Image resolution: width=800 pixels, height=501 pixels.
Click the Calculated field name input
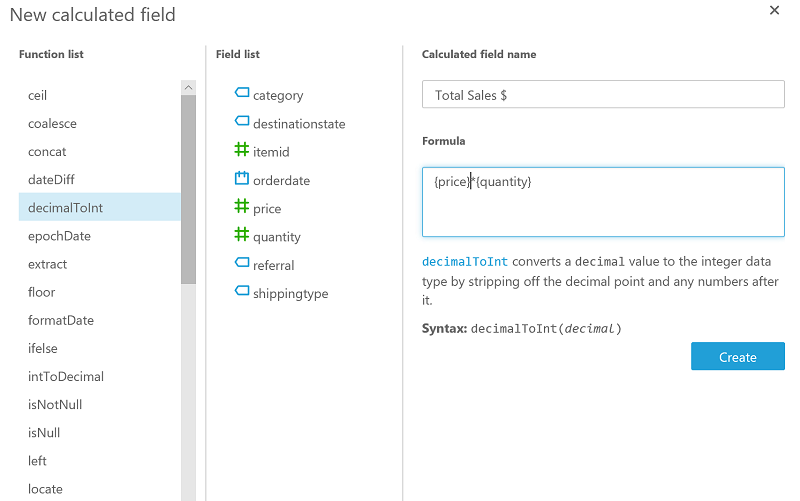tap(603, 95)
